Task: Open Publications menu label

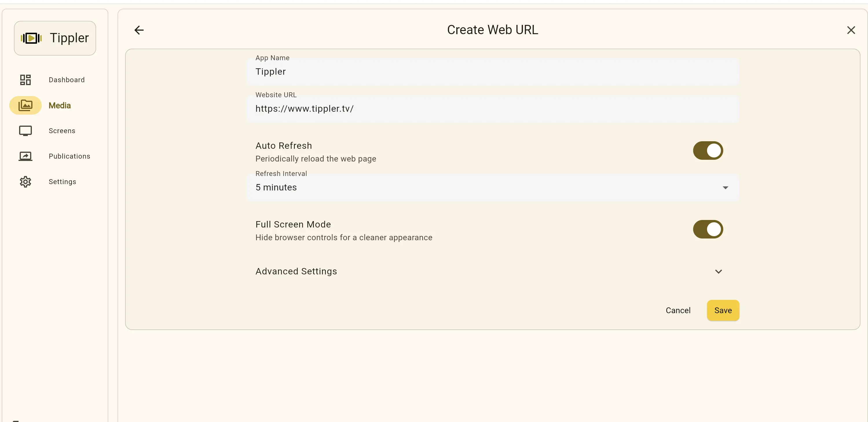Action: tap(69, 156)
